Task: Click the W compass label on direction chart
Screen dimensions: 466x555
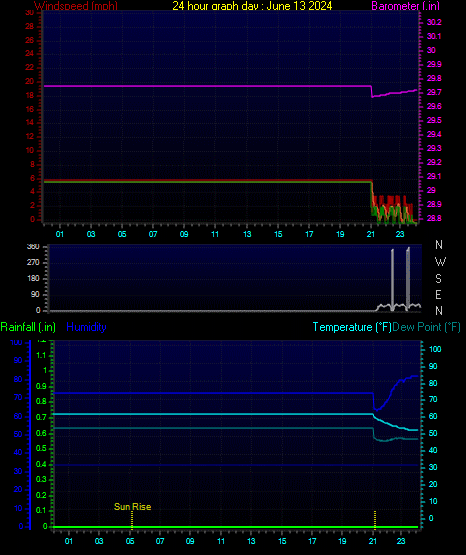Action: click(440, 262)
